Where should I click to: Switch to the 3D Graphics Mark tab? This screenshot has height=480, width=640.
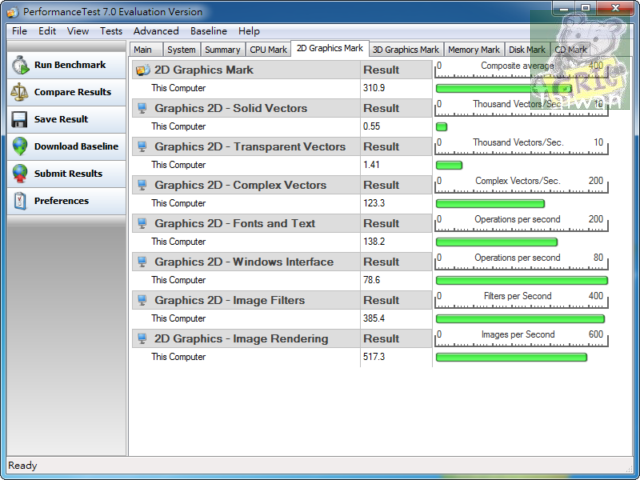click(x=406, y=50)
